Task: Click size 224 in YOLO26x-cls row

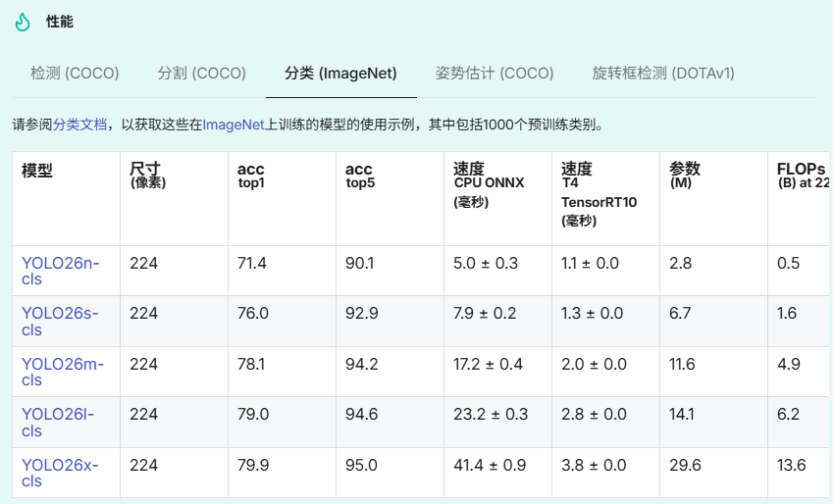Action: pos(143,465)
